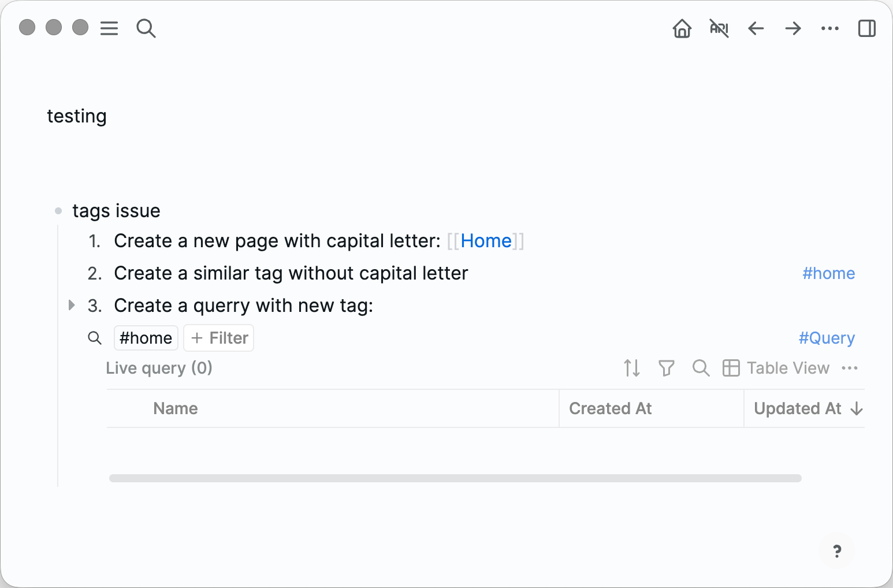Navigate back with the left arrow

pos(756,28)
